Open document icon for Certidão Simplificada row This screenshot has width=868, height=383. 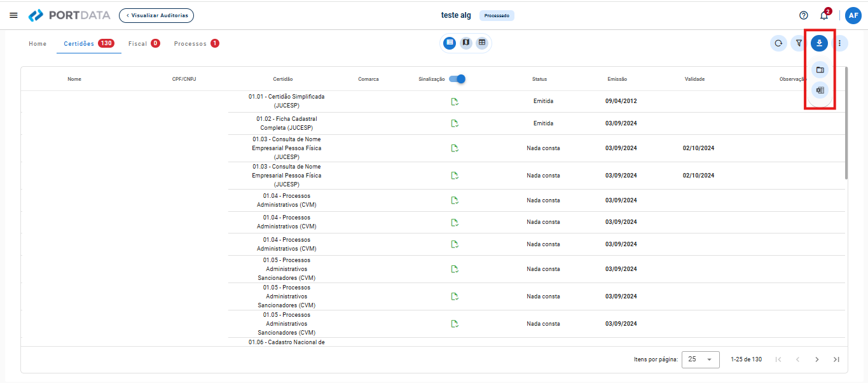click(455, 102)
